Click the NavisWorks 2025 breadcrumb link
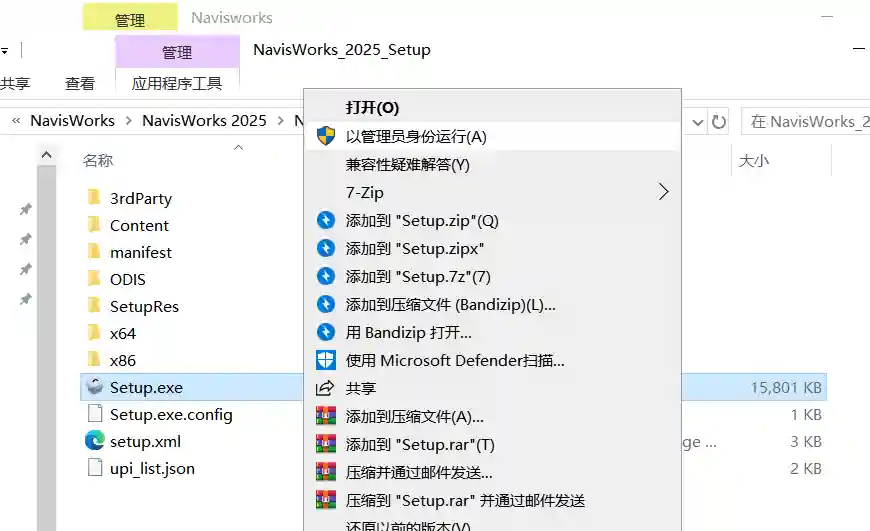This screenshot has width=870, height=531. 204,121
